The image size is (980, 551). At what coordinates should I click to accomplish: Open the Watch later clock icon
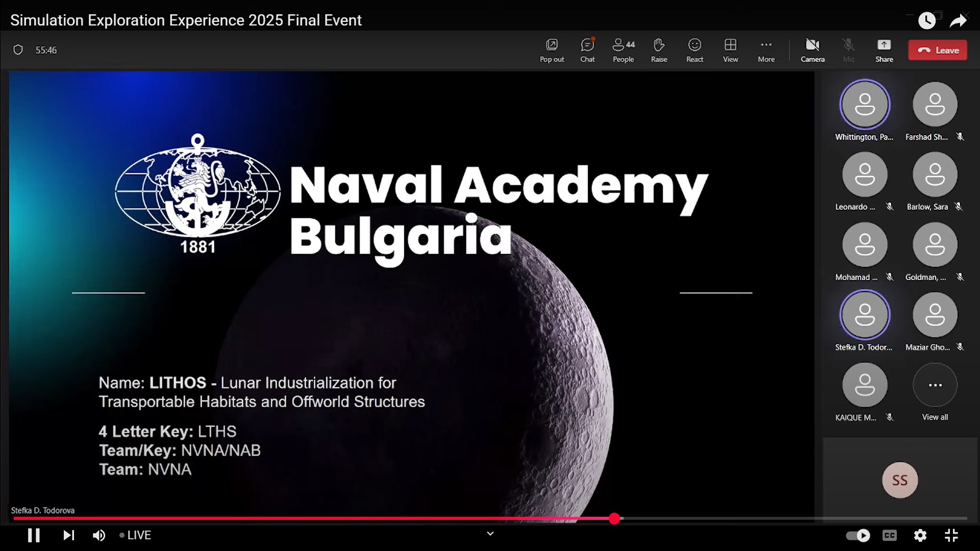click(927, 20)
